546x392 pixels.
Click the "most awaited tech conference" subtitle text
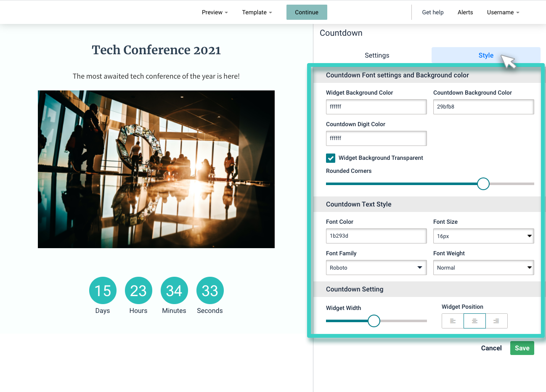(156, 76)
